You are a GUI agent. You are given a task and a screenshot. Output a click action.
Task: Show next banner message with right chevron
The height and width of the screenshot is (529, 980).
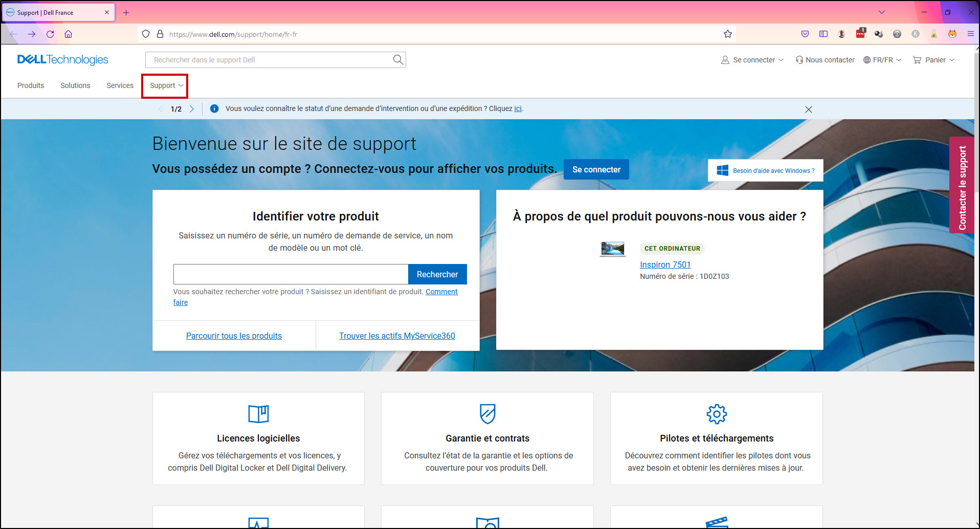tap(192, 109)
